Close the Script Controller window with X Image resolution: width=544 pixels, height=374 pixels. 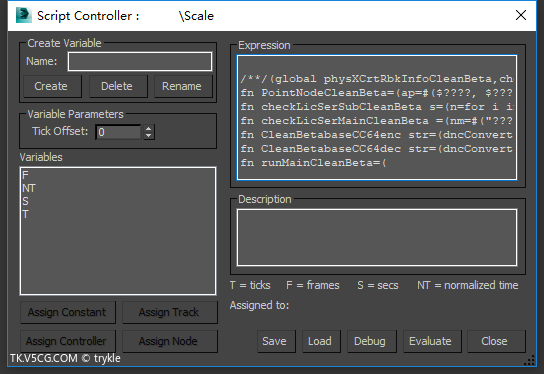(x=521, y=15)
